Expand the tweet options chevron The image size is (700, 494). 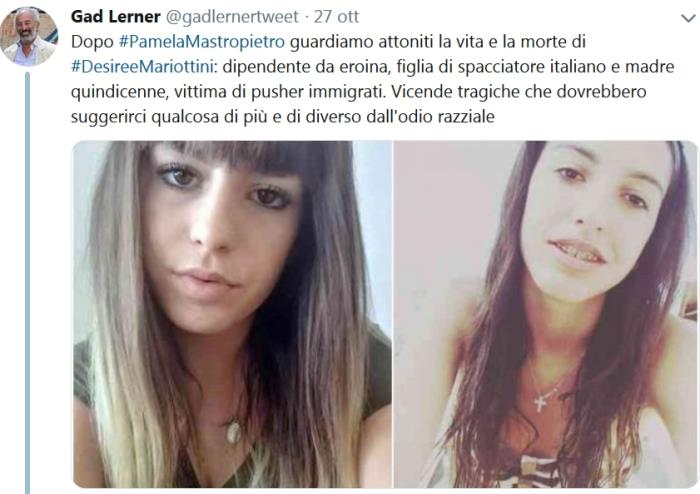[x=688, y=18]
